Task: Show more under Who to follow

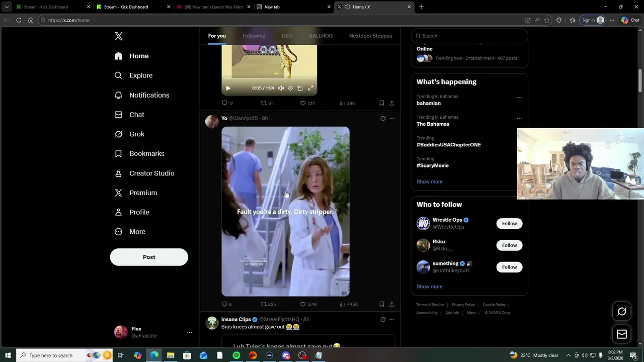Action: (x=429, y=287)
